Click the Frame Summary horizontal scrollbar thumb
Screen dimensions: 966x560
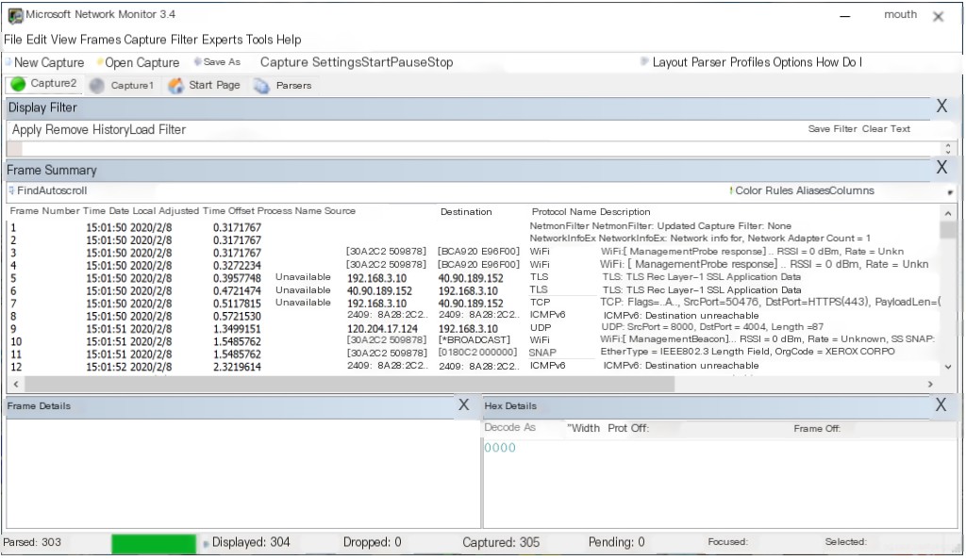pos(349,384)
